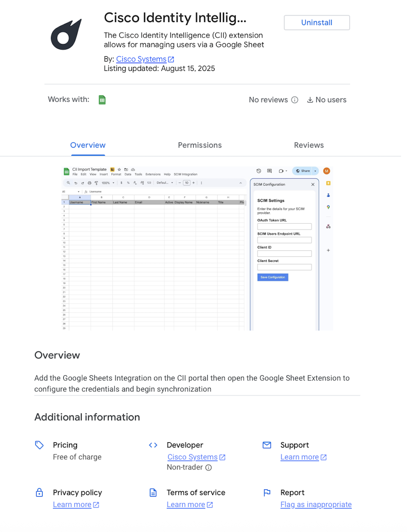Open the Privacy policy Learn more link
Viewport: 407px width, 532px height.
72,504
